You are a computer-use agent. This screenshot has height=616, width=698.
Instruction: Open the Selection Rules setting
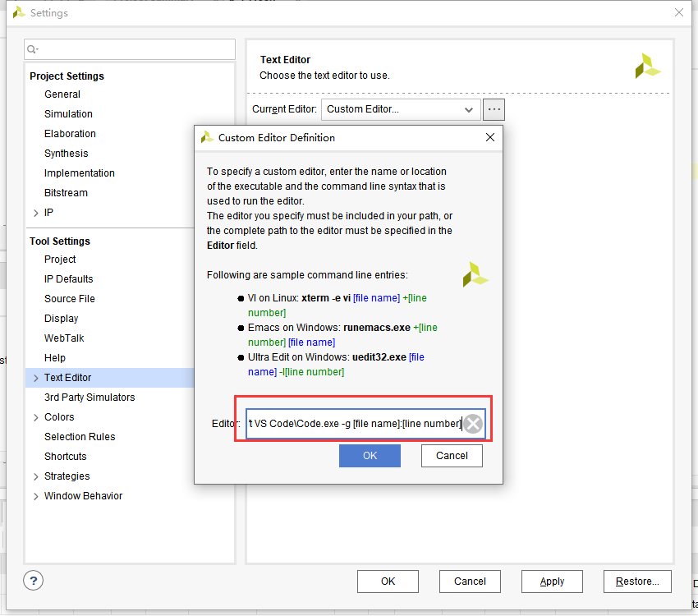click(80, 437)
